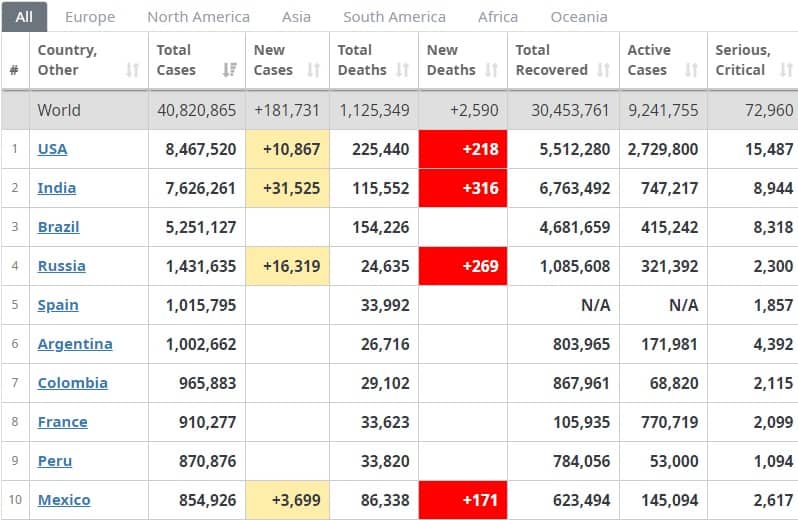
Task: Open the Mexico country link
Action: point(64,500)
